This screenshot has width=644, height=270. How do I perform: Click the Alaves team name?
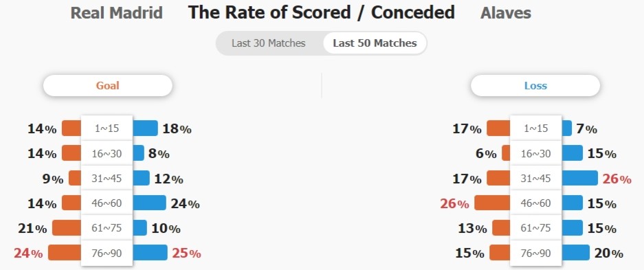click(x=506, y=13)
